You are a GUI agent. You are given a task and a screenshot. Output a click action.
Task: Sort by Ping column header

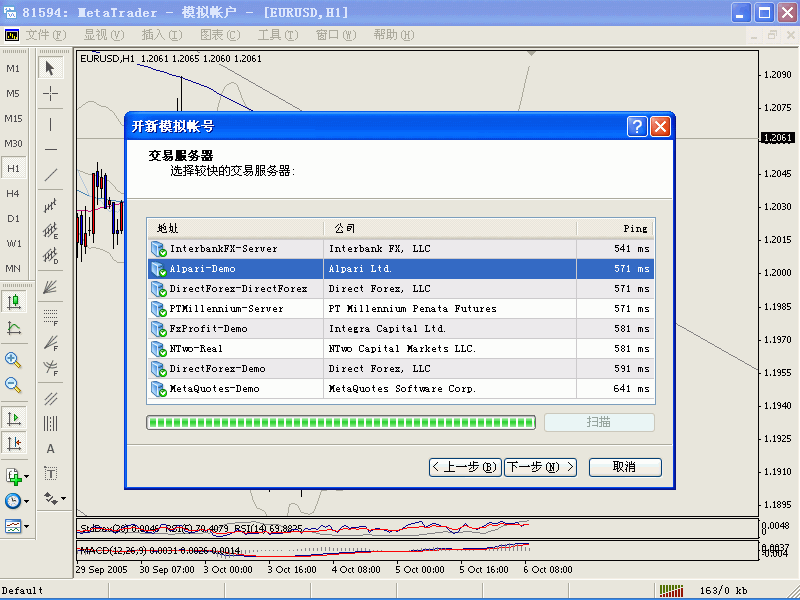(615, 228)
